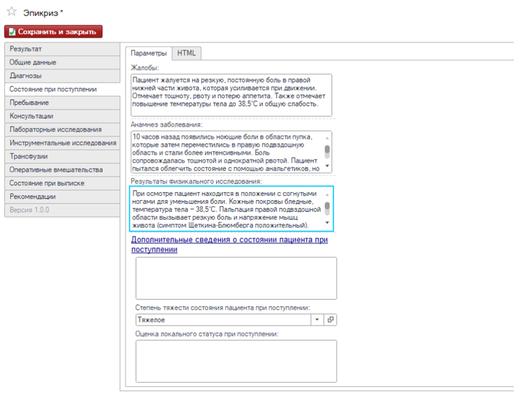This screenshot has height=397, width=532.
Task: Click the up arrow in the физикального исследования scrollbar
Action: tap(327, 194)
